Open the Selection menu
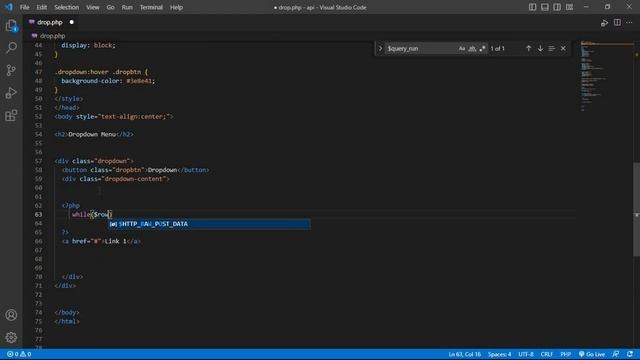 point(67,7)
